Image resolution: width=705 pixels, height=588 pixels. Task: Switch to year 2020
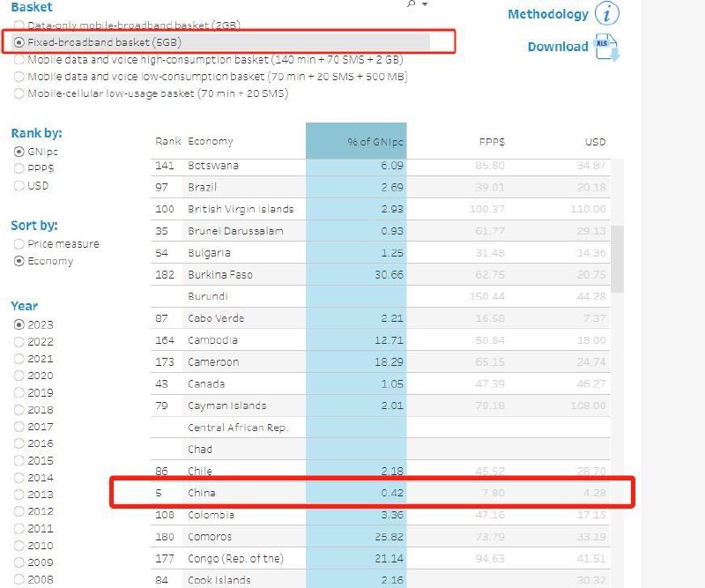33,376
